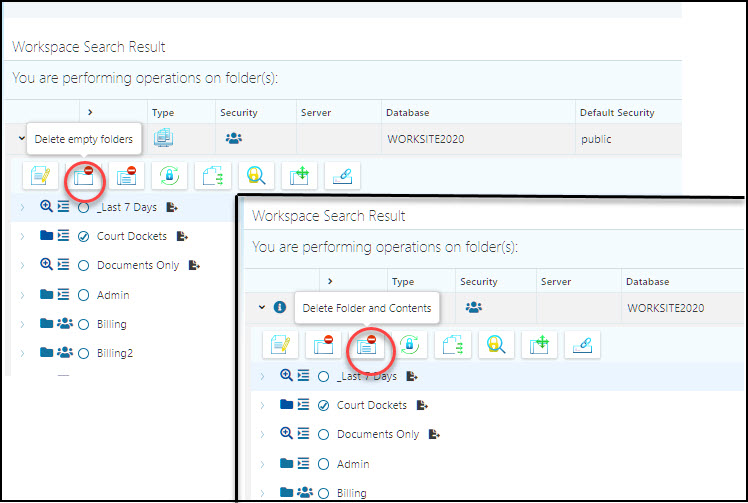Image resolution: width=748 pixels, height=503 pixels.
Task: Click the Documents Only folder name in front window
Action: (378, 434)
